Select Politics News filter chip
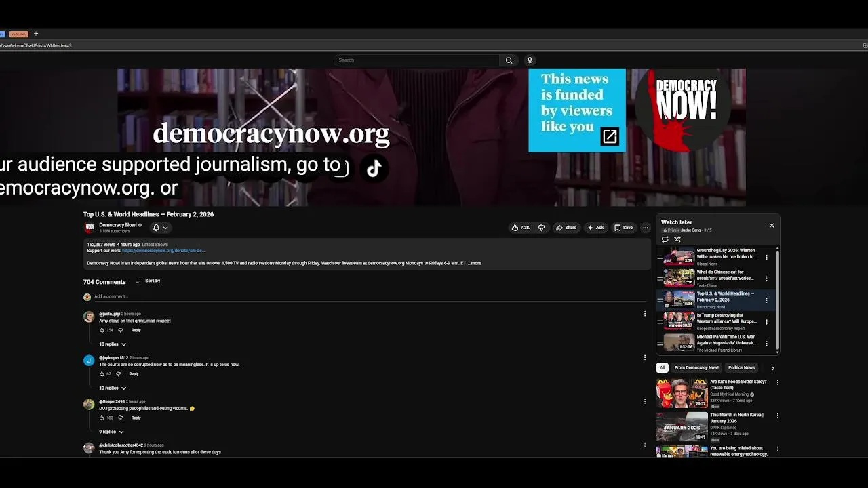The height and width of the screenshot is (488, 868). point(741,368)
